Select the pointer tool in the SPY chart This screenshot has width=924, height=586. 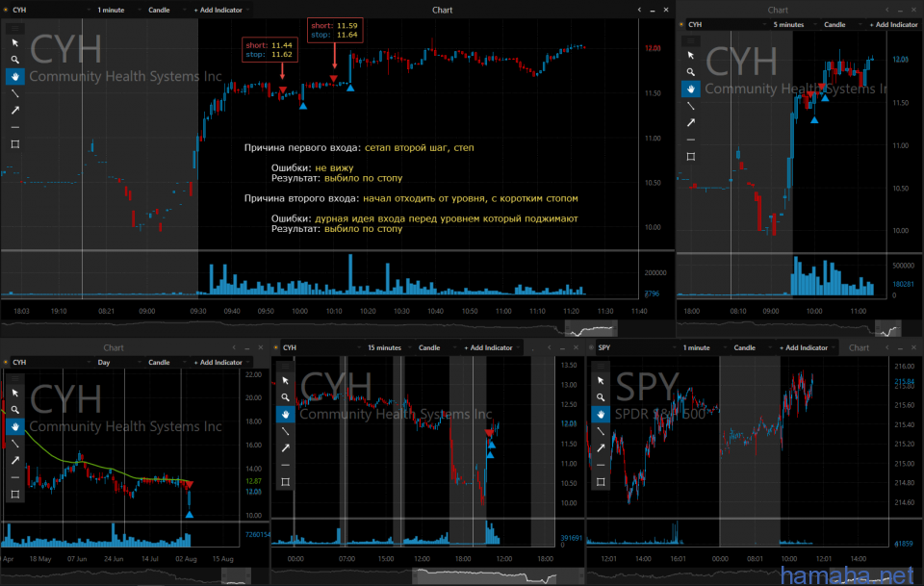(601, 380)
